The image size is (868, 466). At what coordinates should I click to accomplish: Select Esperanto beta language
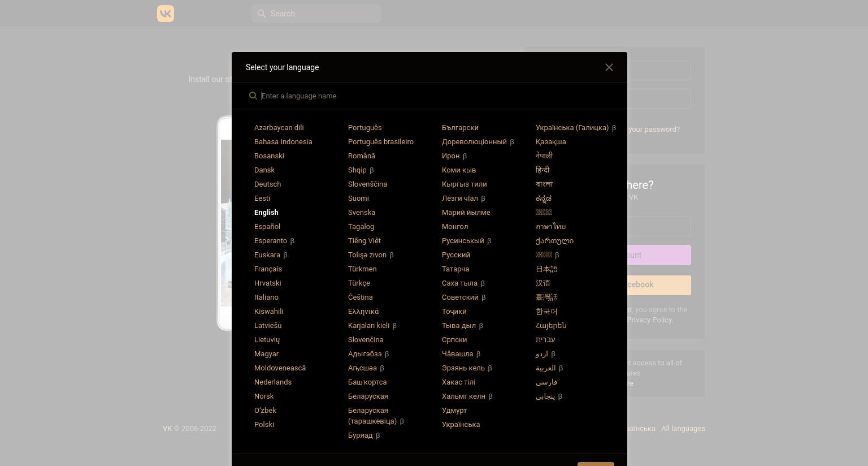tap(271, 241)
